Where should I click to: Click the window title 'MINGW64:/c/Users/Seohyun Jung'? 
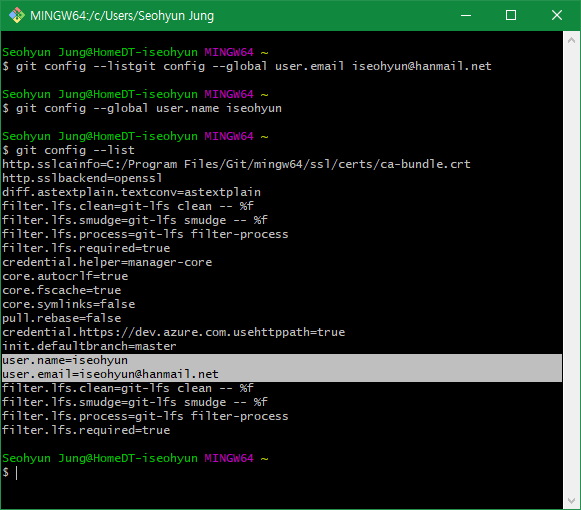[x=122, y=16]
